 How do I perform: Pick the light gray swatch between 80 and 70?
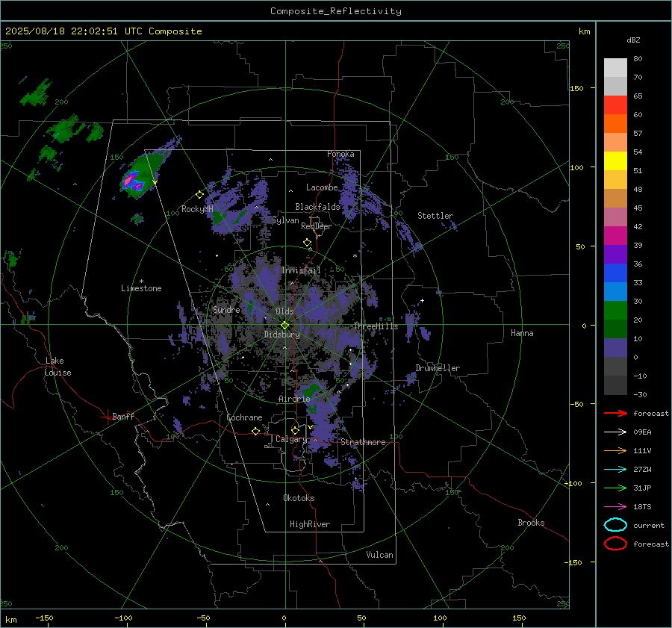pyautogui.click(x=615, y=68)
